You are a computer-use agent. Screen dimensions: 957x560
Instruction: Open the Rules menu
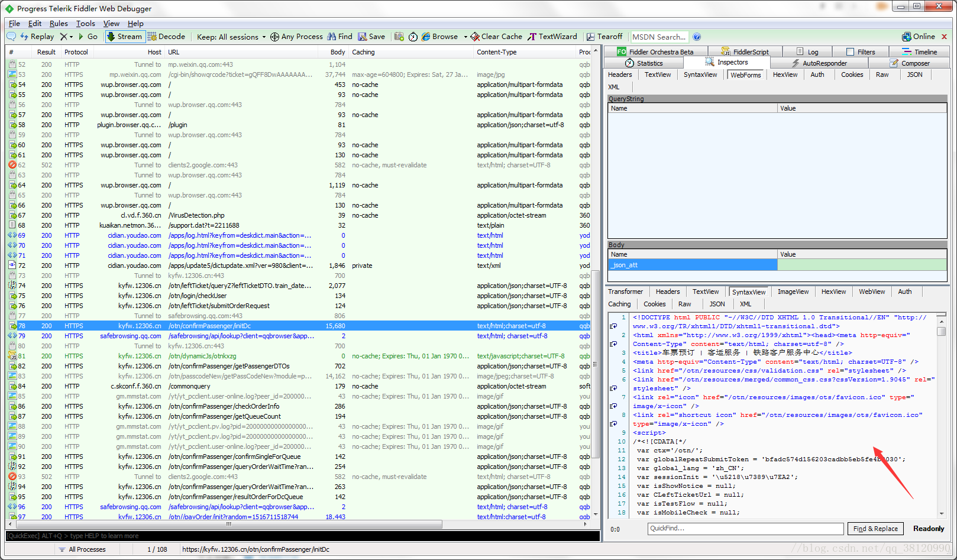pos(59,24)
